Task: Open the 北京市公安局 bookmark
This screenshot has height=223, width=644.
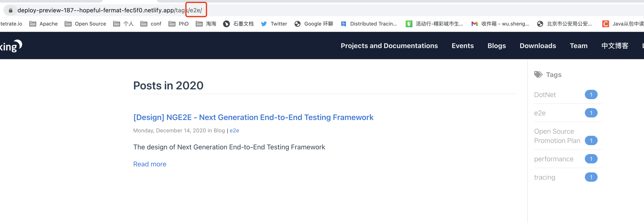Action: click(564, 24)
